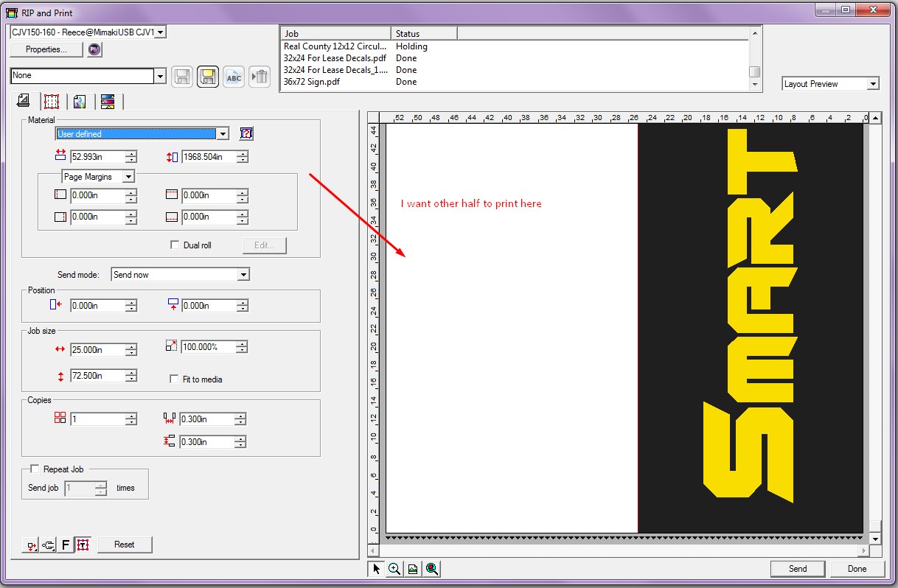
Task: Click the top page margin field
Action: coord(209,195)
